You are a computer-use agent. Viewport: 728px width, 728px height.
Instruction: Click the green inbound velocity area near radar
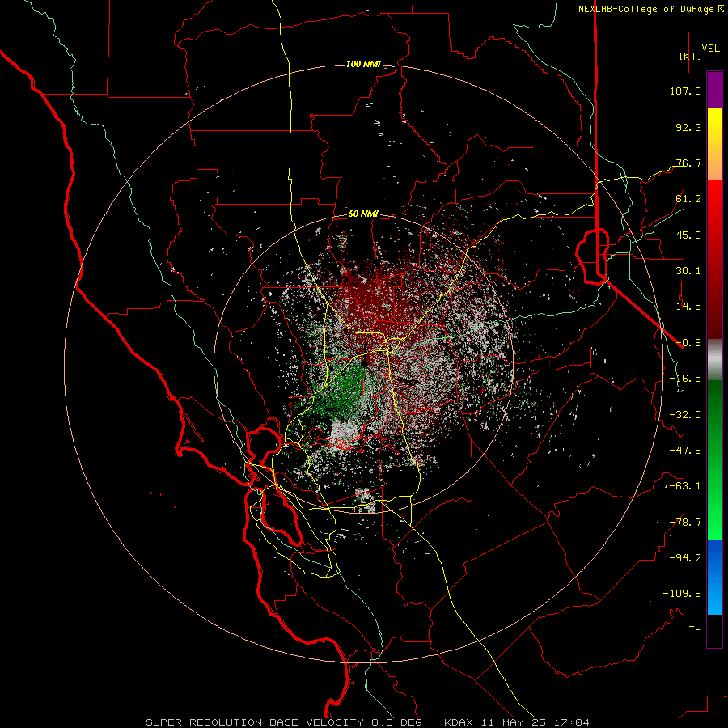coord(345,391)
